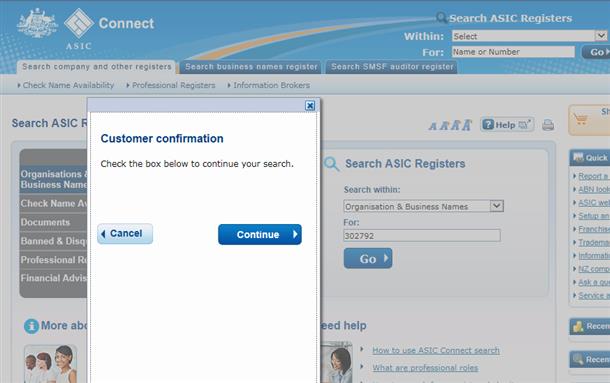Click the Trademark quick link
This screenshot has width=610, height=383.
[x=594, y=242]
